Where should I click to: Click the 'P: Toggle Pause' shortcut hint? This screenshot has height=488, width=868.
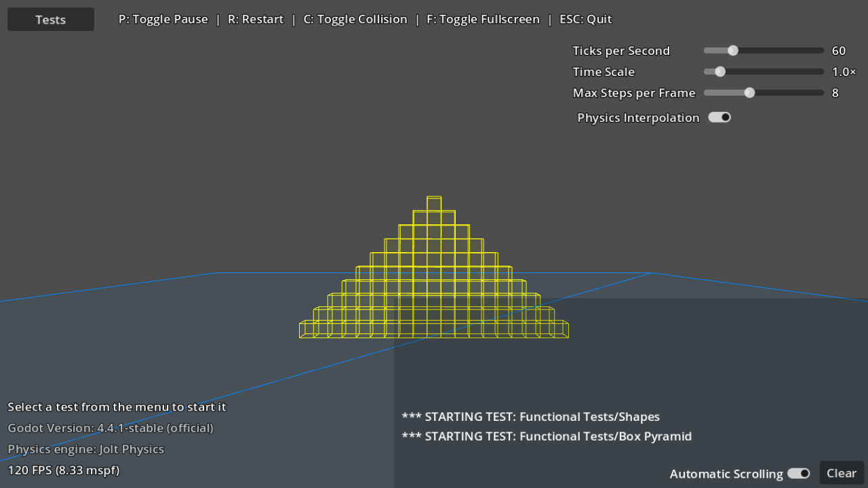tap(163, 19)
